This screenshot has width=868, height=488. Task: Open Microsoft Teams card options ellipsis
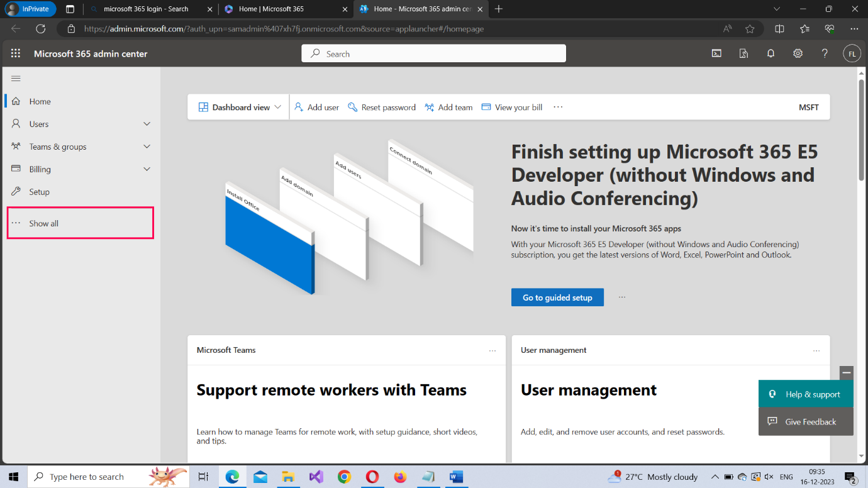(x=492, y=350)
